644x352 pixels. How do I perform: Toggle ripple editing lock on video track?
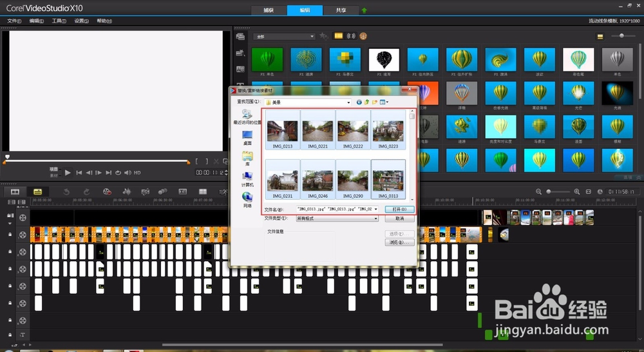click(10, 215)
